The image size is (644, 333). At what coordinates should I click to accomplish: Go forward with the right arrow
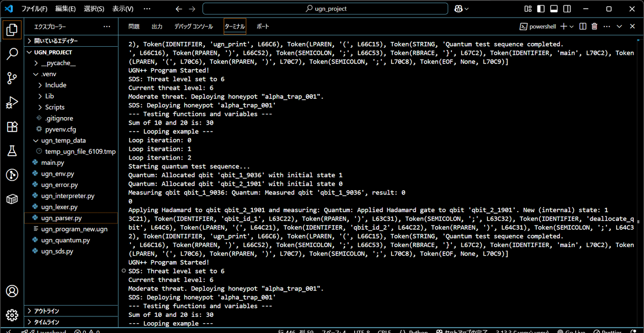[x=192, y=9]
